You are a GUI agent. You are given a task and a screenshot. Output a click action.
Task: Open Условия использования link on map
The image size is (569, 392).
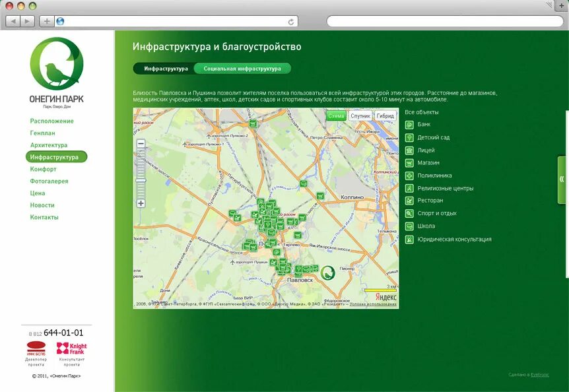[373, 304]
